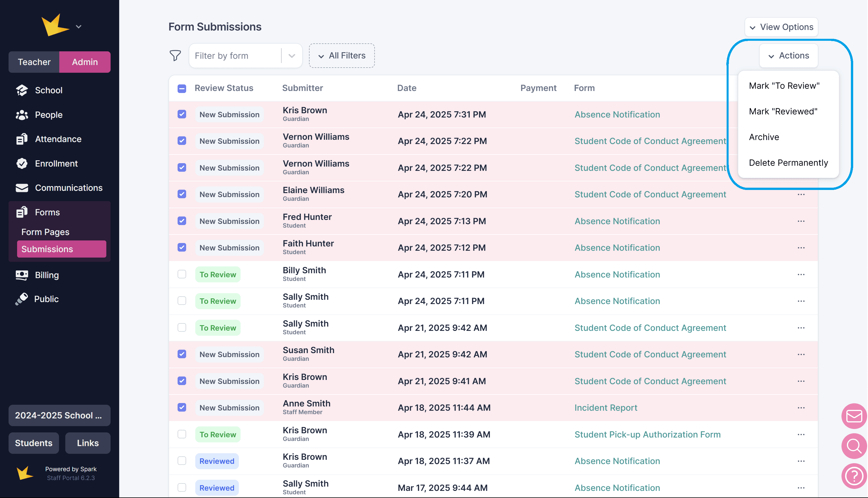868x498 pixels.
Task: Open the People section icon
Action: [22, 115]
